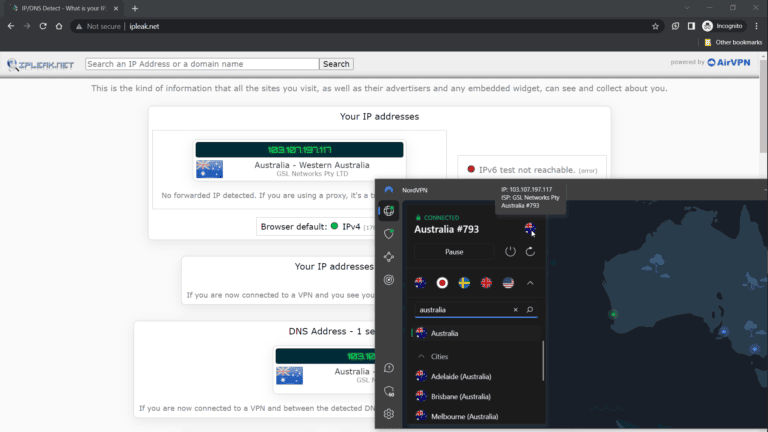This screenshot has height=432, width=768.
Task: Select recent Australia flag connection
Action: (420, 283)
